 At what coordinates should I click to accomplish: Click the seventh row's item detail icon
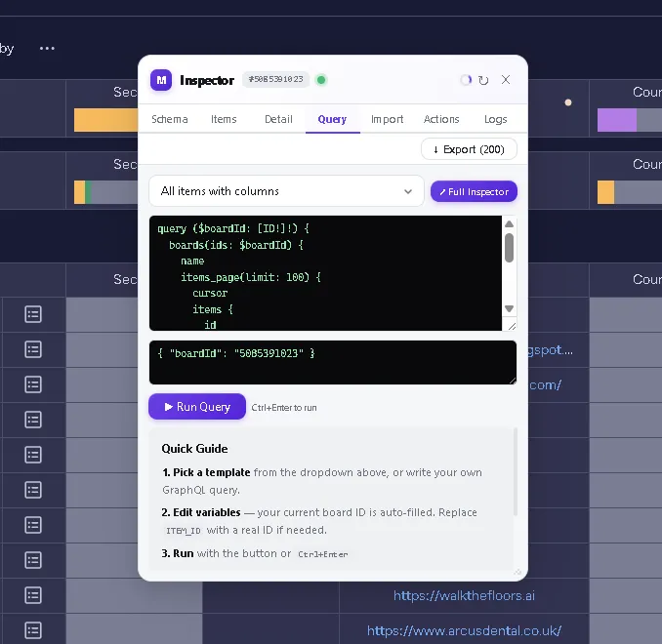click(x=33, y=525)
